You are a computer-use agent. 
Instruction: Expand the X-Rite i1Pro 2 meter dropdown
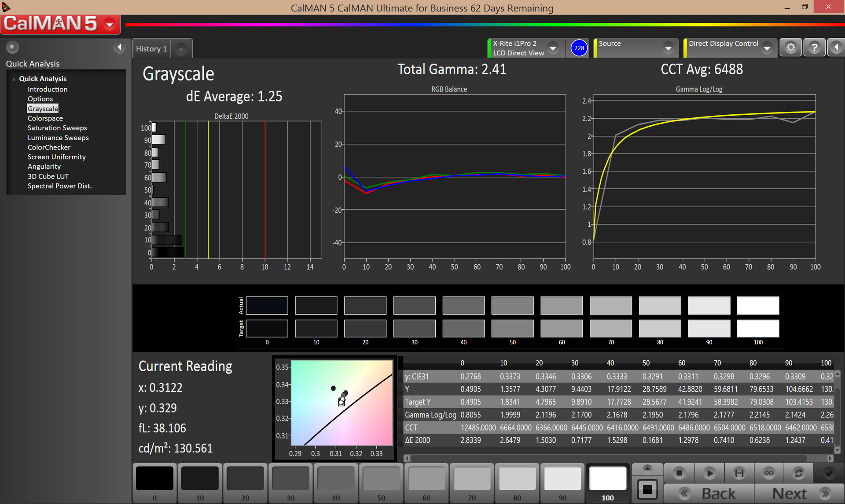[x=553, y=48]
